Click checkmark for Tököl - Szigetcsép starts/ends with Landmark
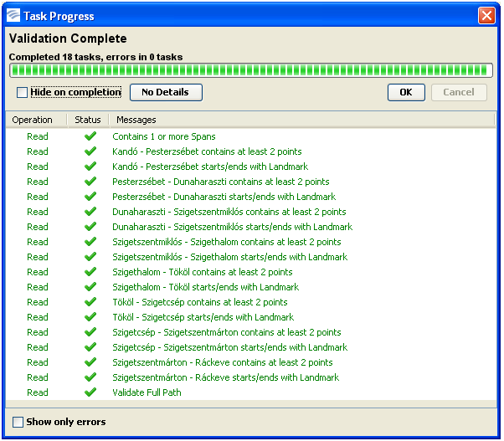The image size is (504, 441). (x=90, y=317)
